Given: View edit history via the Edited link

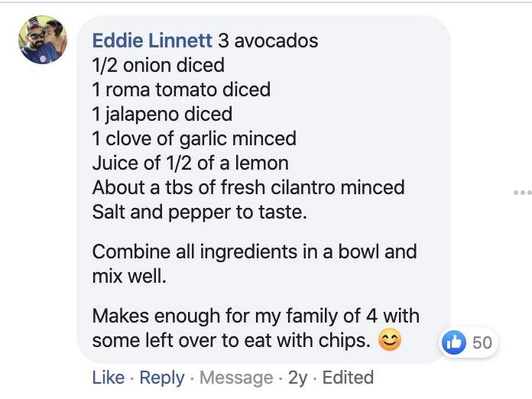Looking at the screenshot, I should pyautogui.click(x=348, y=378).
